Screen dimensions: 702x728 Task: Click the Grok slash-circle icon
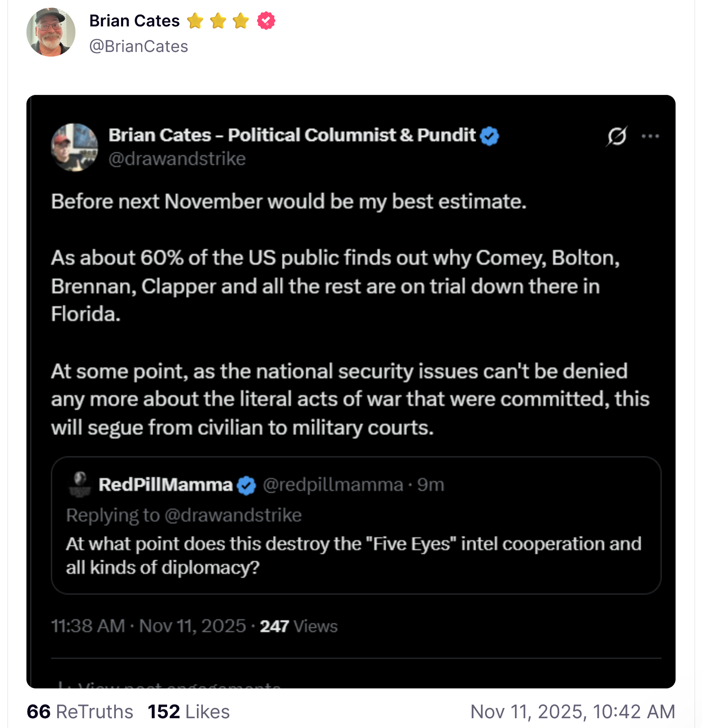pos(616,136)
